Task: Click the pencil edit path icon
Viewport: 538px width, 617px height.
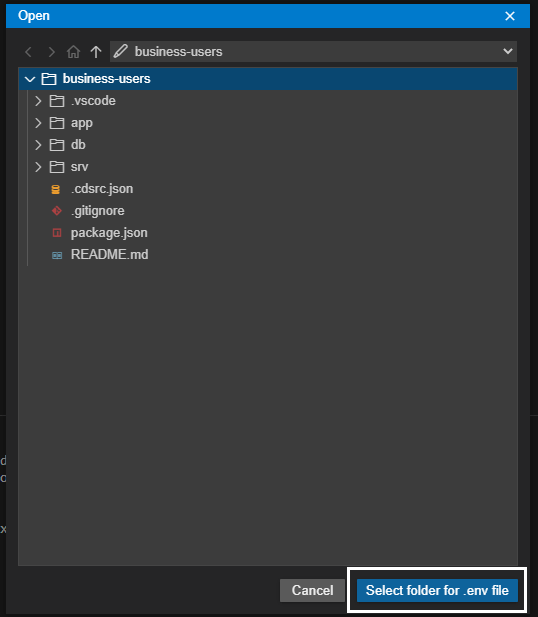Action: coord(121,52)
